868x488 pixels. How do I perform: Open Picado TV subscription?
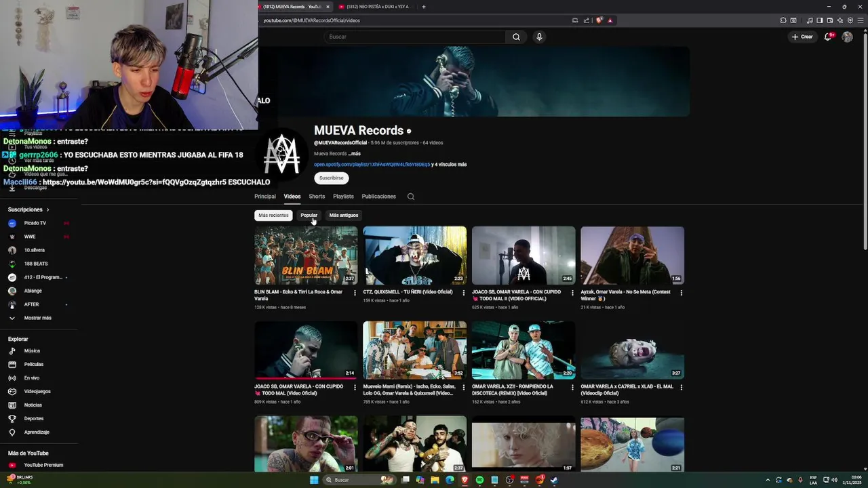[35, 223]
